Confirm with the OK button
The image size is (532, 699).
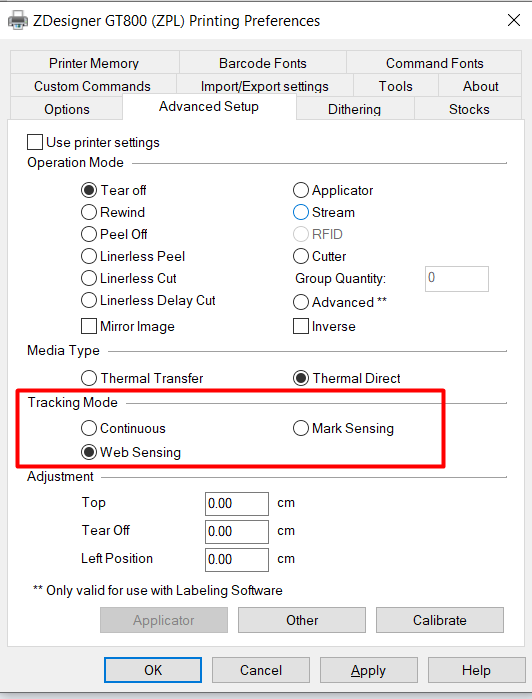153,670
